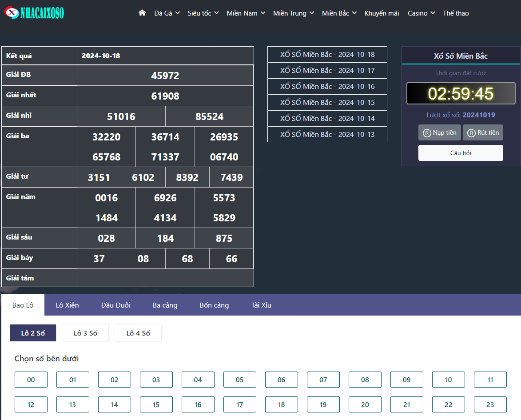Image resolution: width=521 pixels, height=420 pixels.
Task: Select the Lô 4 Số option
Action: point(138,333)
